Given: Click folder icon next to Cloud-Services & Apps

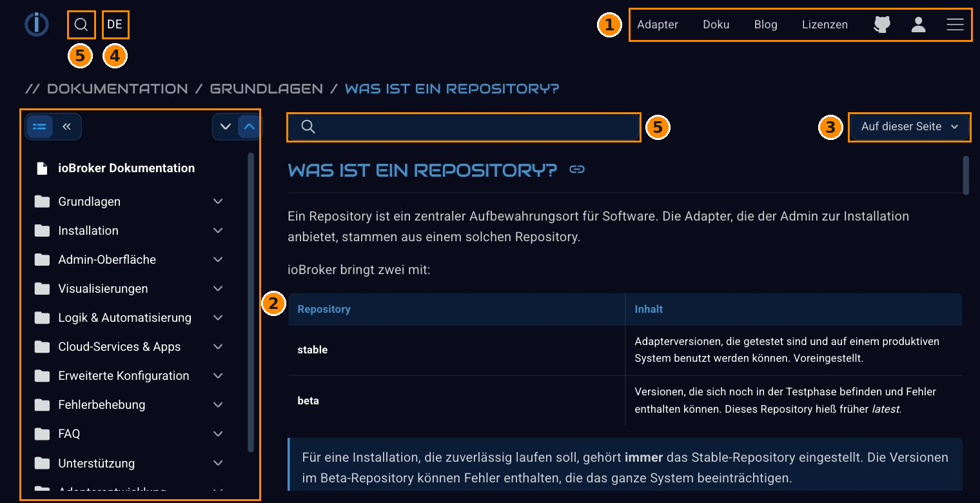Looking at the screenshot, I should [x=42, y=347].
